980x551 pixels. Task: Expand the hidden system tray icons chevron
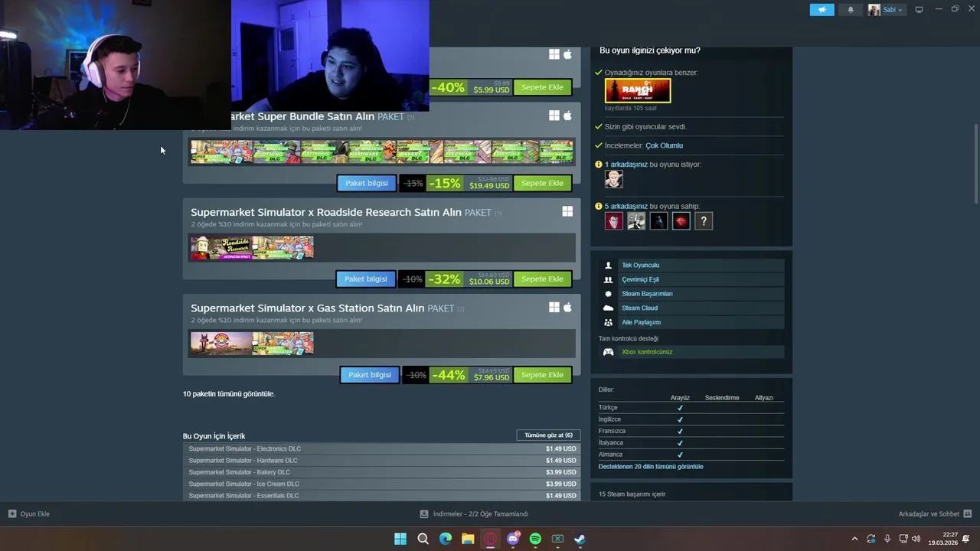click(x=854, y=539)
